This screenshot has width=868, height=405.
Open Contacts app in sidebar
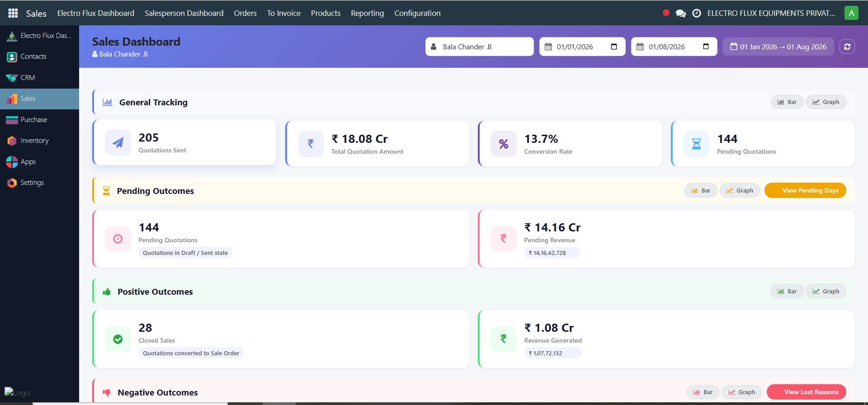click(x=39, y=57)
